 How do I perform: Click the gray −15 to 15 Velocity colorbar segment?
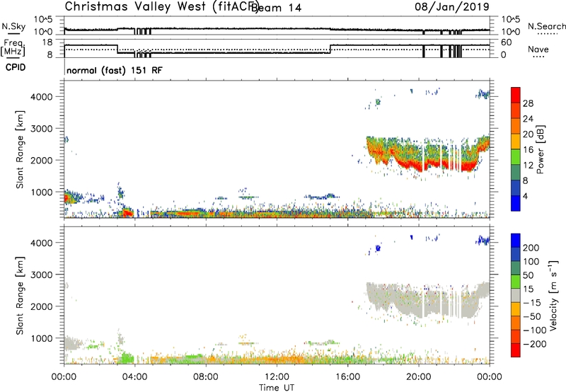pos(516,295)
